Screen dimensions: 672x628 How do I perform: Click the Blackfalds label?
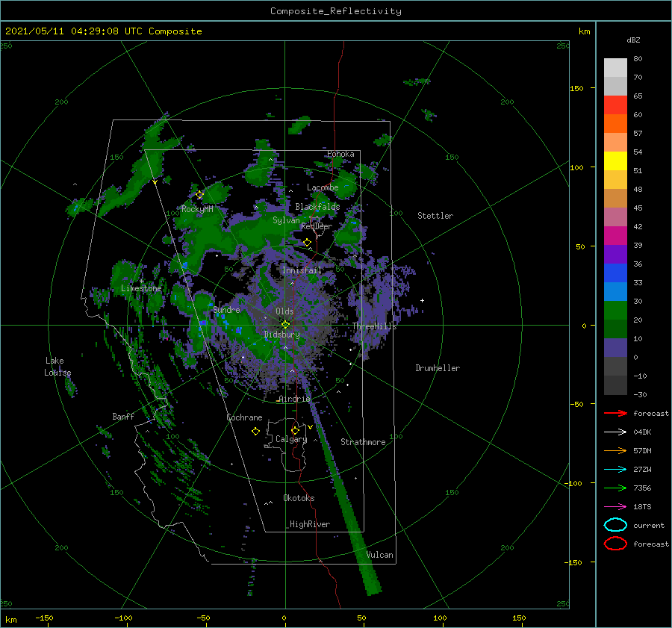[317, 207]
